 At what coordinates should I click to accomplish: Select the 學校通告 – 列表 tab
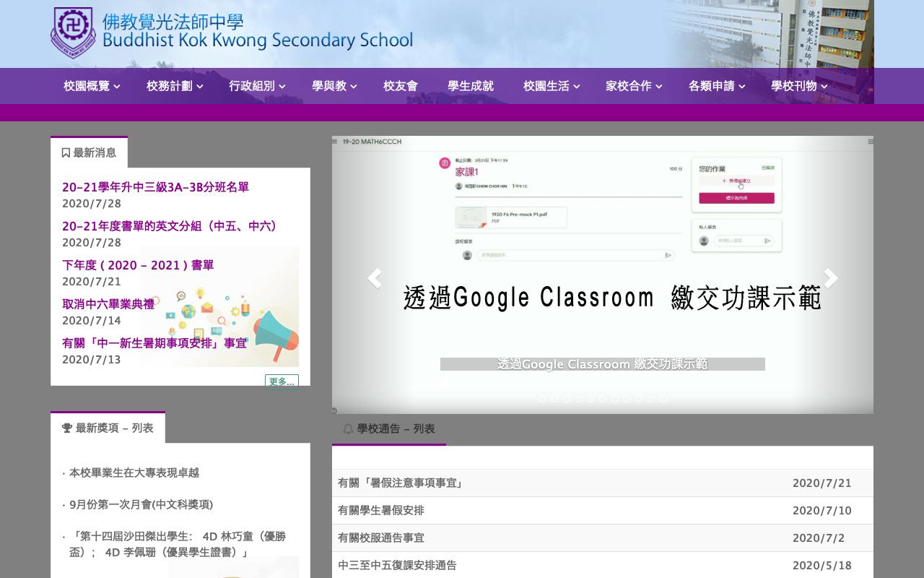click(x=389, y=429)
